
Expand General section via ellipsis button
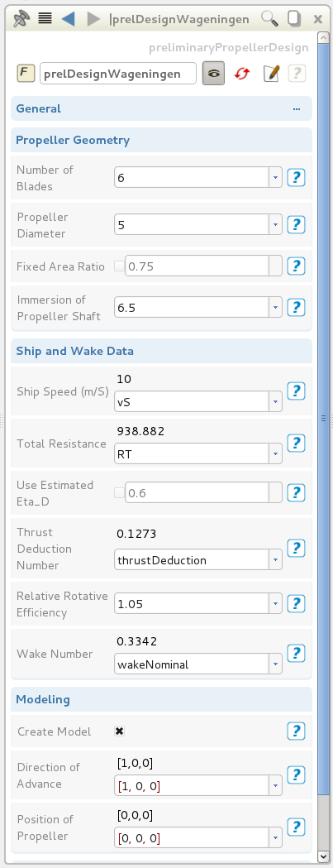297,108
